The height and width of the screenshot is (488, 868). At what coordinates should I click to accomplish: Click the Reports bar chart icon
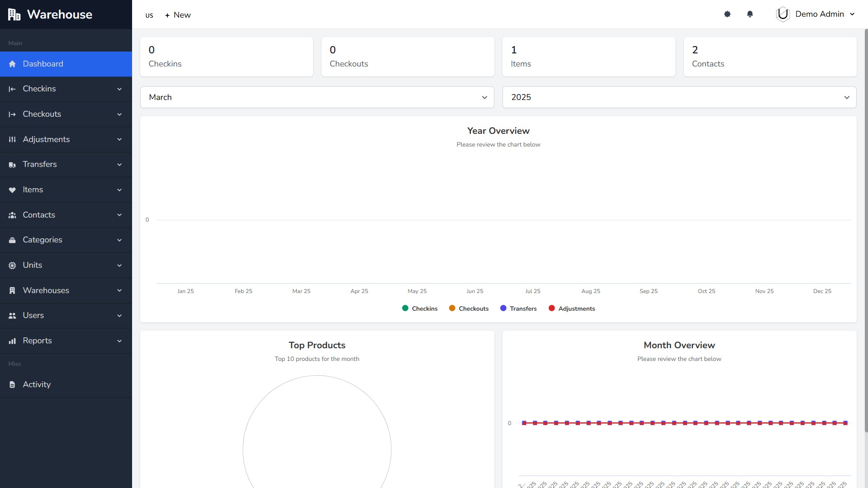tap(12, 341)
